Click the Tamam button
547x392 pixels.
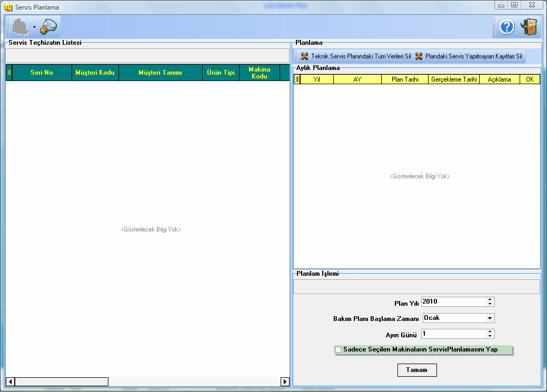pyautogui.click(x=417, y=370)
